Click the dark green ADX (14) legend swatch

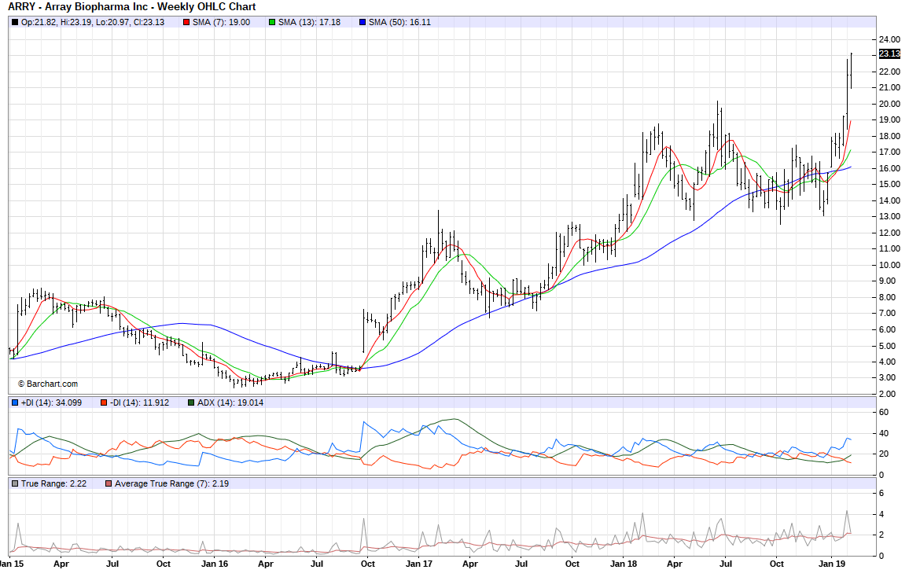pos(191,402)
